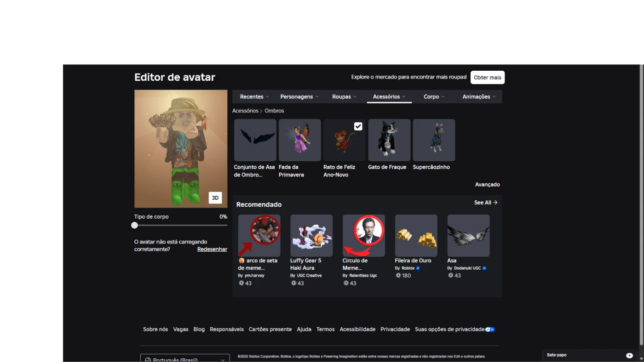Click the privacy choices toggle icon
This screenshot has height=362, width=644.
coord(490,329)
